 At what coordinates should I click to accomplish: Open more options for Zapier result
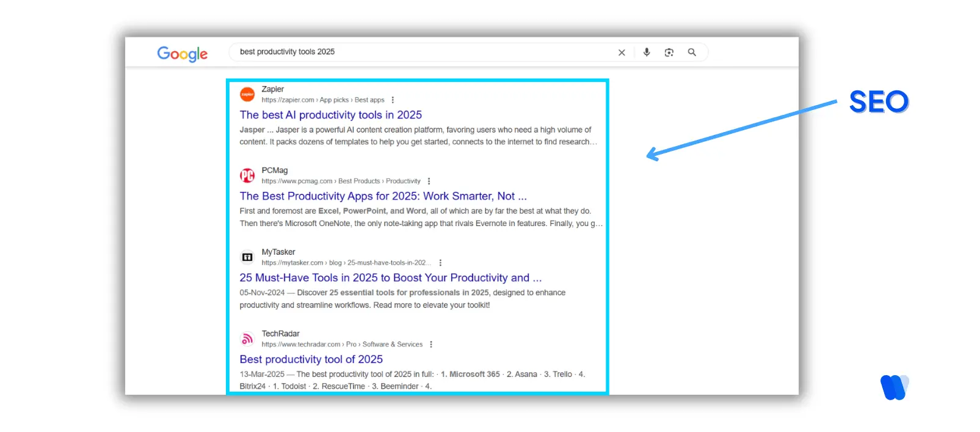393,100
